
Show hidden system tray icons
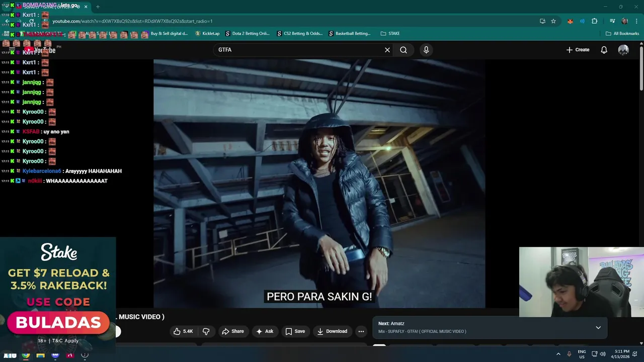tap(558, 354)
